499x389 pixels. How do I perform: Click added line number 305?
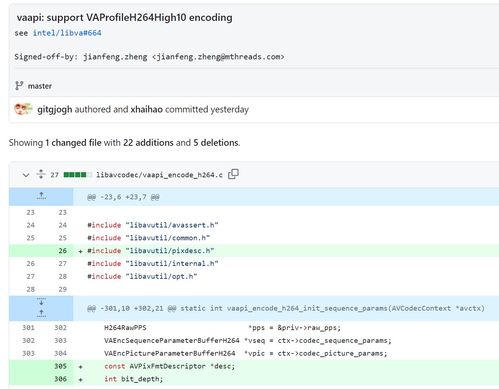click(x=60, y=366)
